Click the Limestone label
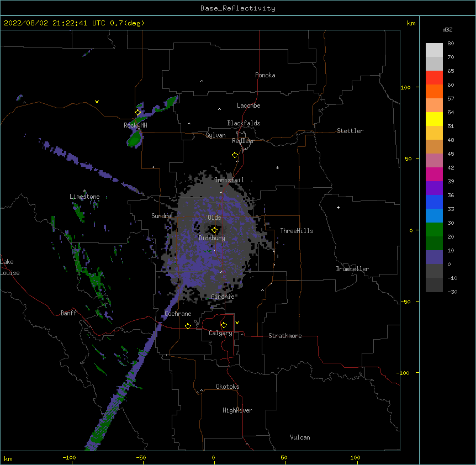The height and width of the screenshot is (465, 476). 84,197
